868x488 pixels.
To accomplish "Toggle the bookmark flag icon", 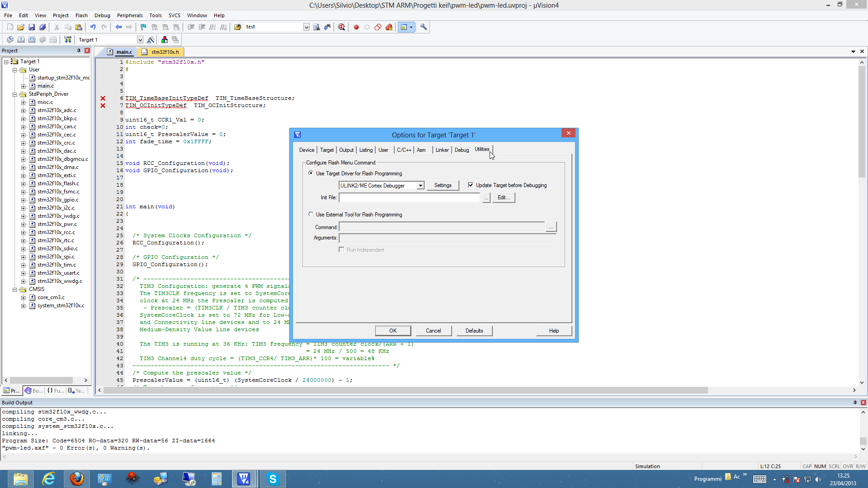I will tap(143, 27).
